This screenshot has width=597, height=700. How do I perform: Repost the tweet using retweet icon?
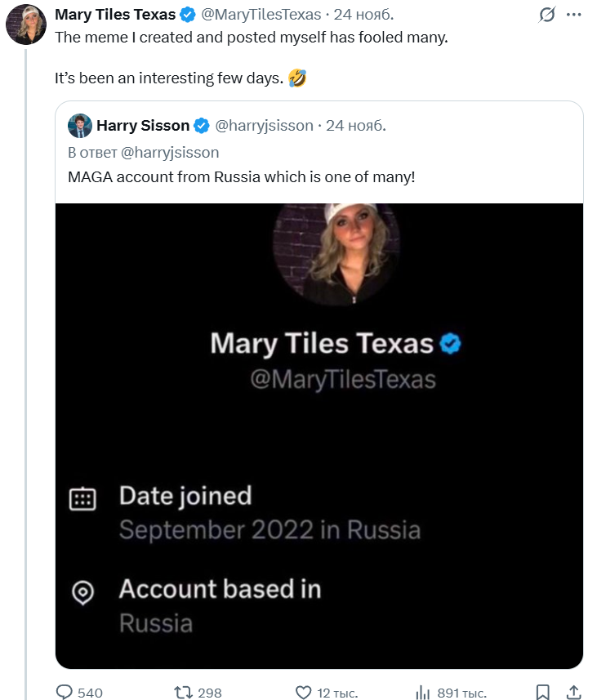coord(184,693)
